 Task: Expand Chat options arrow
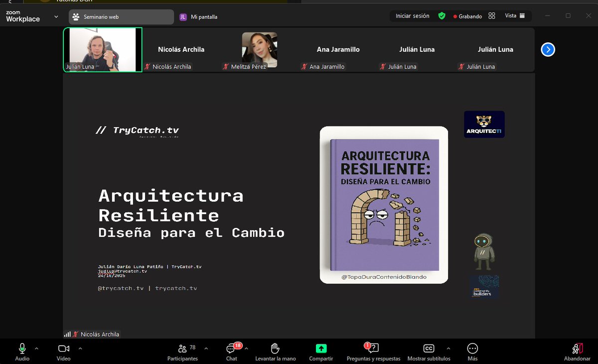(246, 349)
